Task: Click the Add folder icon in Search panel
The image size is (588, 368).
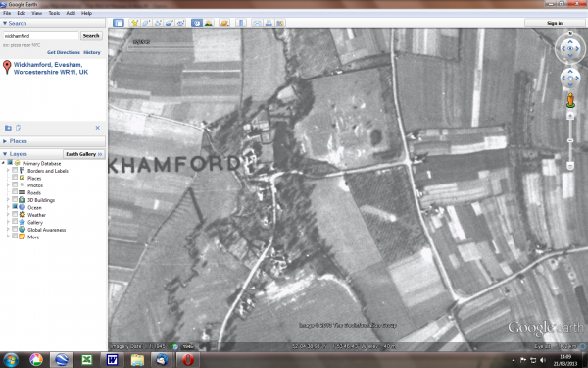Action: [x=8, y=128]
